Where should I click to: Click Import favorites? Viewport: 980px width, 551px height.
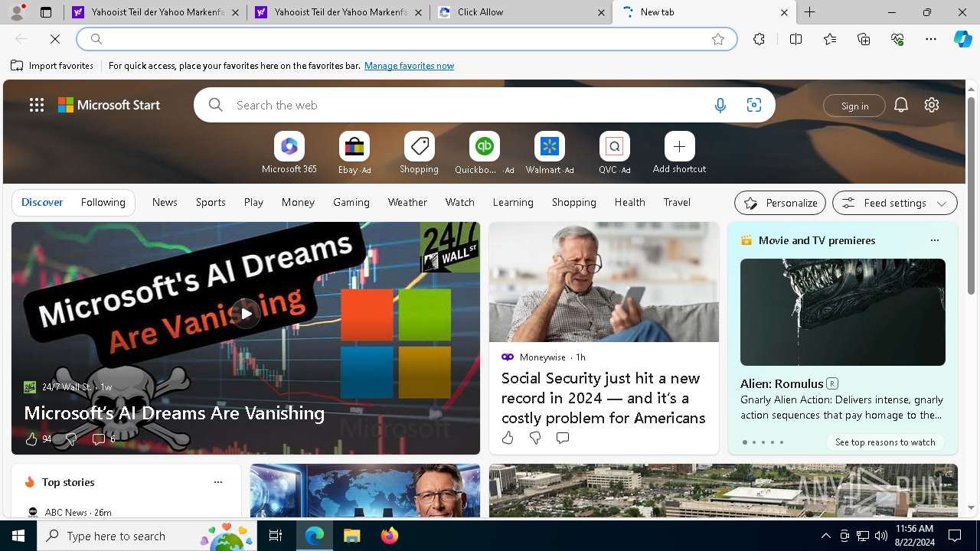click(52, 66)
